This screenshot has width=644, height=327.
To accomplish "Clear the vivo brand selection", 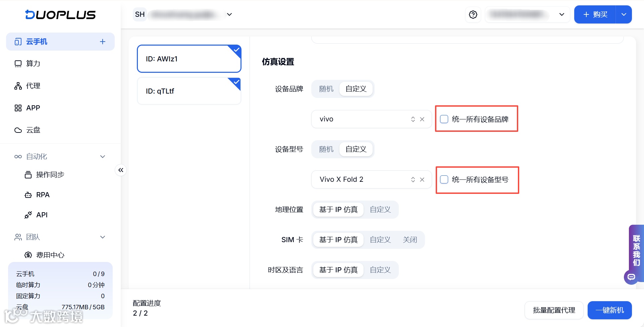I will pos(422,119).
